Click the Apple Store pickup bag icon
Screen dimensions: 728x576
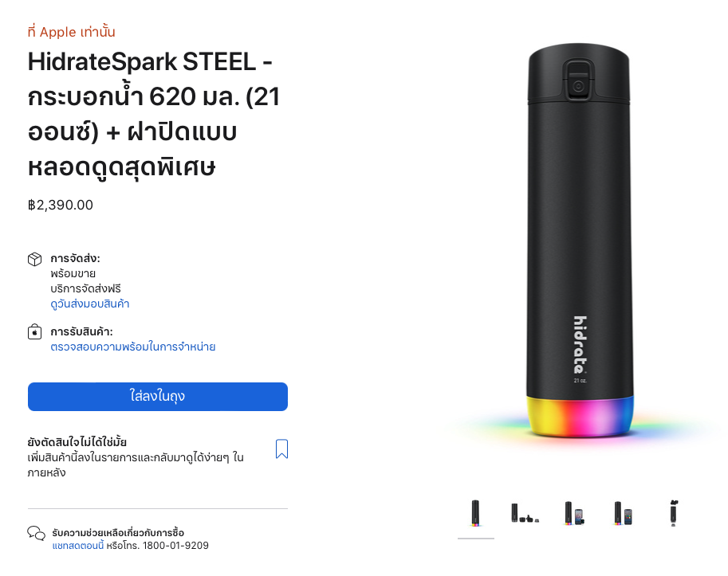pyautogui.click(x=35, y=332)
